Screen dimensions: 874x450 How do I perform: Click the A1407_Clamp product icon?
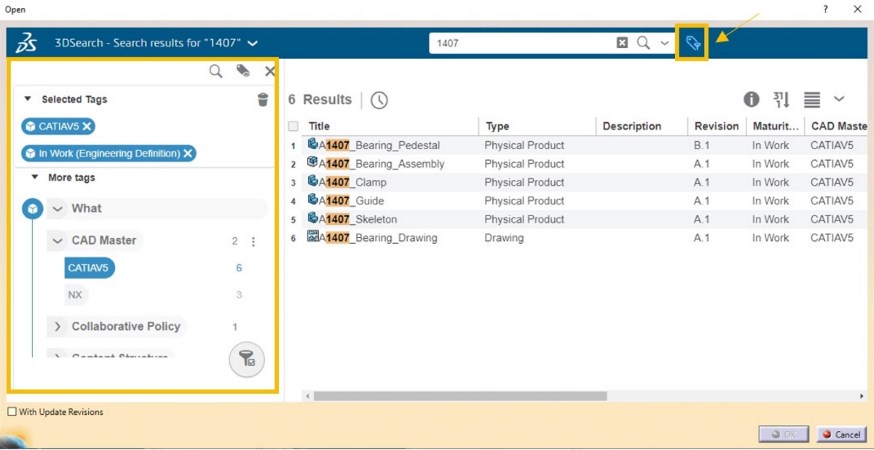(313, 181)
